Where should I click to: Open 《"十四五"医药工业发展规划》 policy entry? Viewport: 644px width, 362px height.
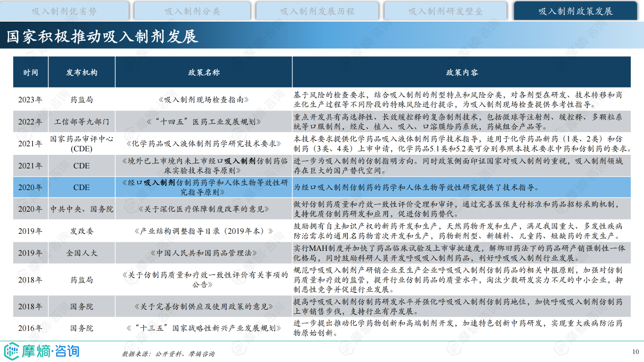[x=204, y=122]
